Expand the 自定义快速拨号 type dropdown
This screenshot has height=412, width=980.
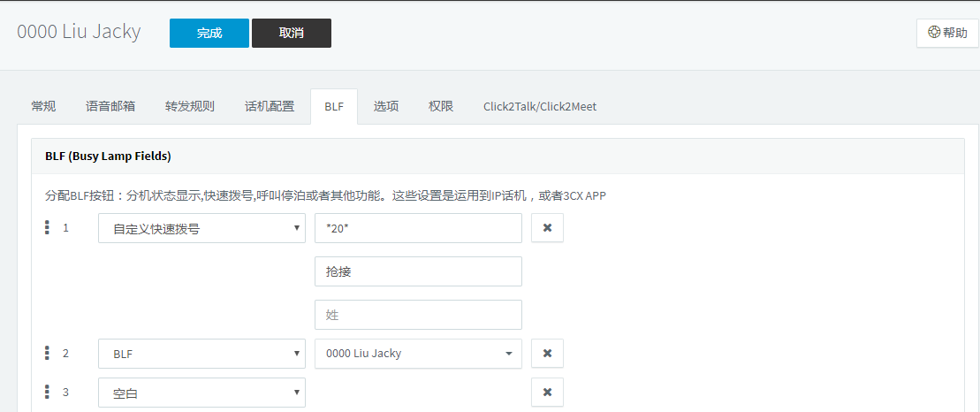coord(201,228)
